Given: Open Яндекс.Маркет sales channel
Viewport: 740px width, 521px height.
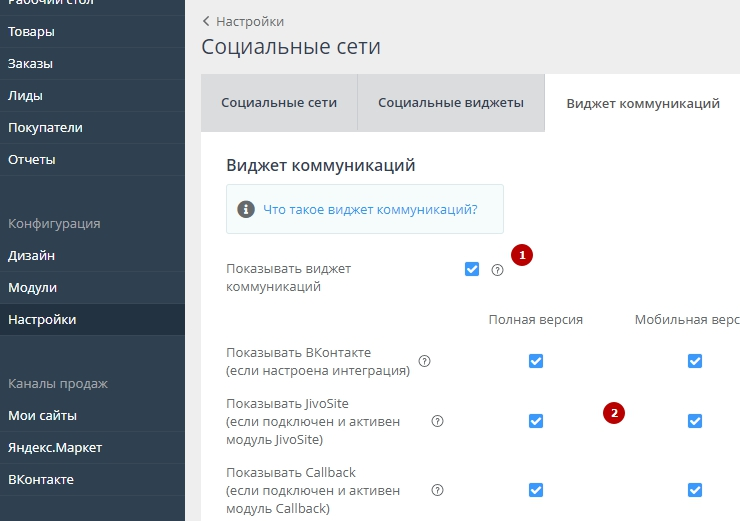Looking at the screenshot, I should coord(55,447).
